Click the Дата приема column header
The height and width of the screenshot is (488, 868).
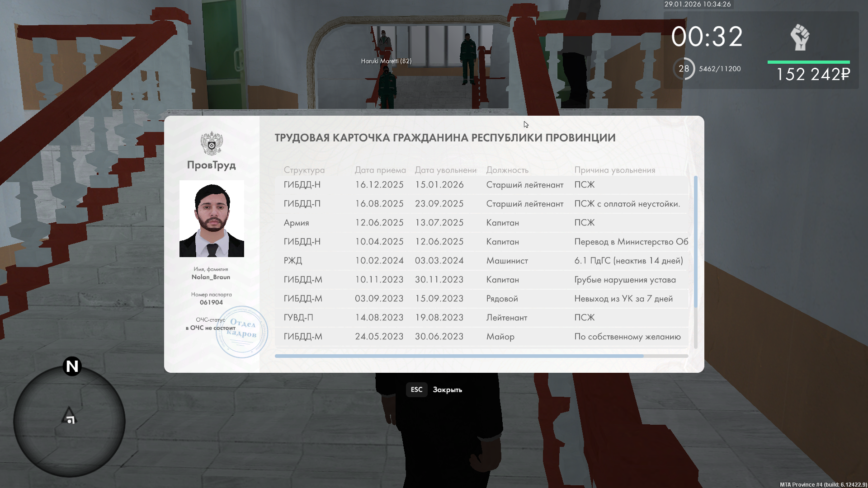(x=380, y=170)
